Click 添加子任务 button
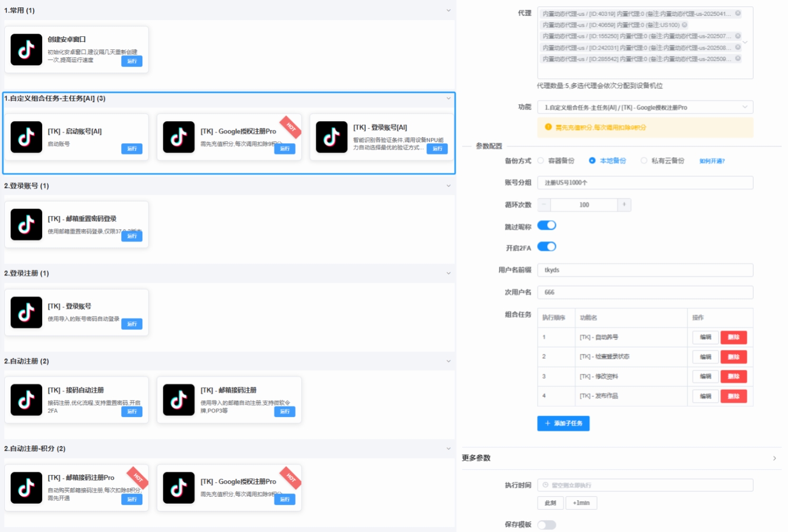This screenshot has height=532, width=788. (x=563, y=423)
